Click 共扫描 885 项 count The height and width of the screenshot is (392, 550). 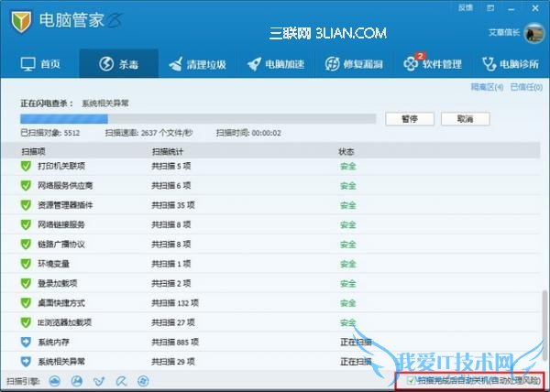(x=175, y=342)
